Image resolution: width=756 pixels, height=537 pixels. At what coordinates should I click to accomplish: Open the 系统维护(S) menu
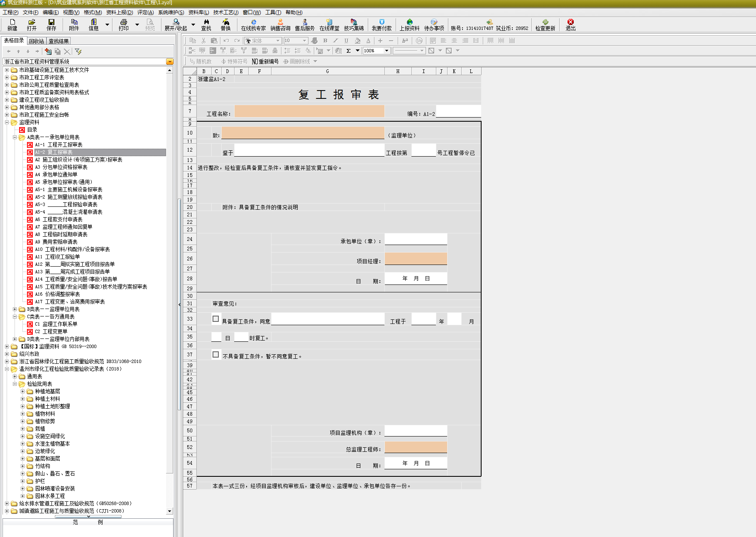tap(171, 12)
